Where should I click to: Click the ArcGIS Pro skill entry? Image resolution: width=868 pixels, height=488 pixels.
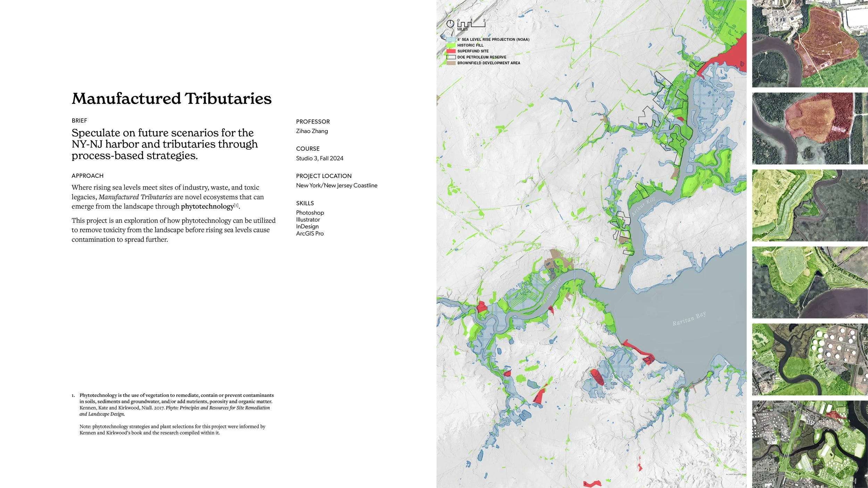coord(310,234)
